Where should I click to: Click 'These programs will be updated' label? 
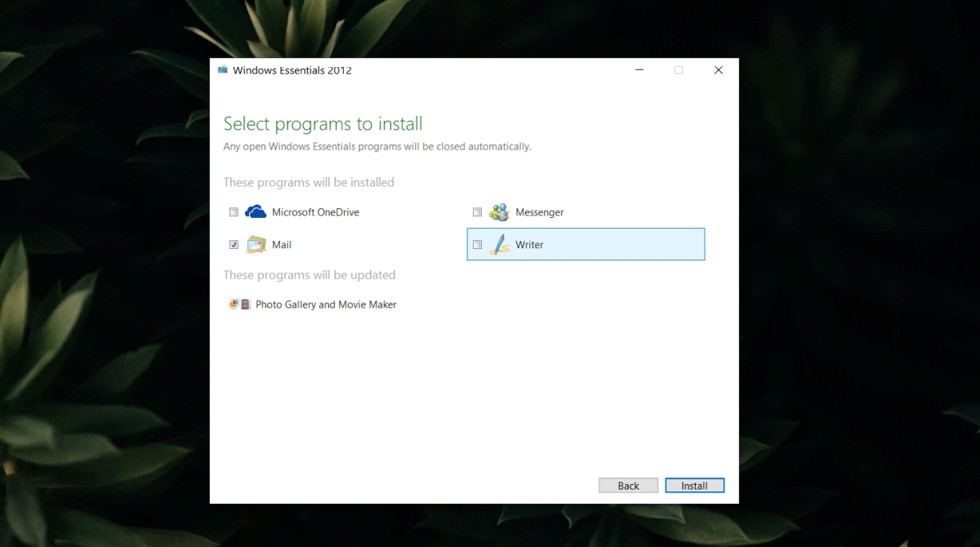pyautogui.click(x=310, y=275)
